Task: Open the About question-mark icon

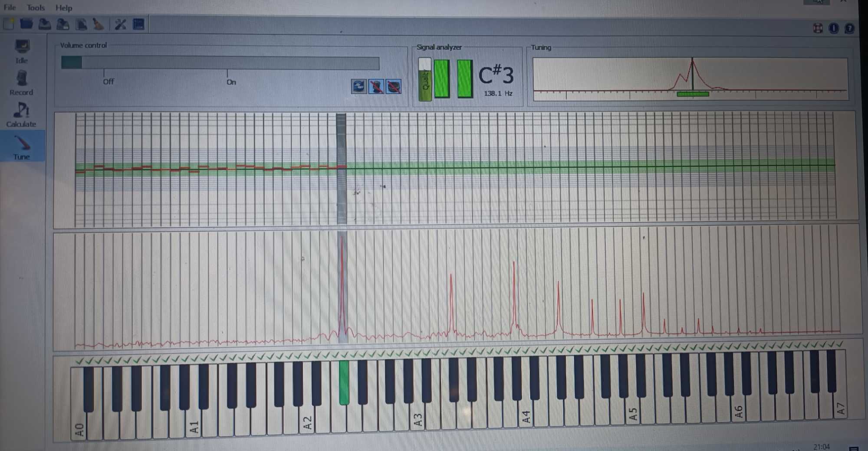Action: (x=849, y=28)
